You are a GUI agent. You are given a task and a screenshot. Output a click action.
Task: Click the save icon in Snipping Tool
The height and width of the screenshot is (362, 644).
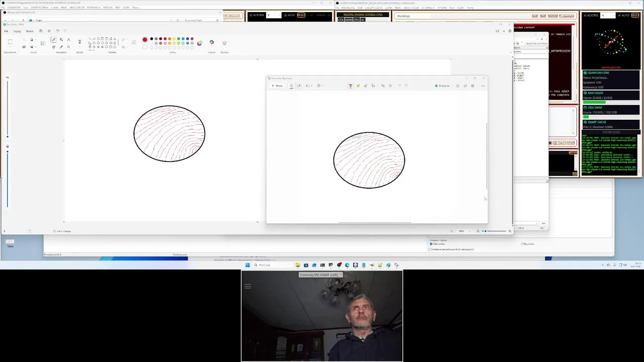click(x=458, y=86)
